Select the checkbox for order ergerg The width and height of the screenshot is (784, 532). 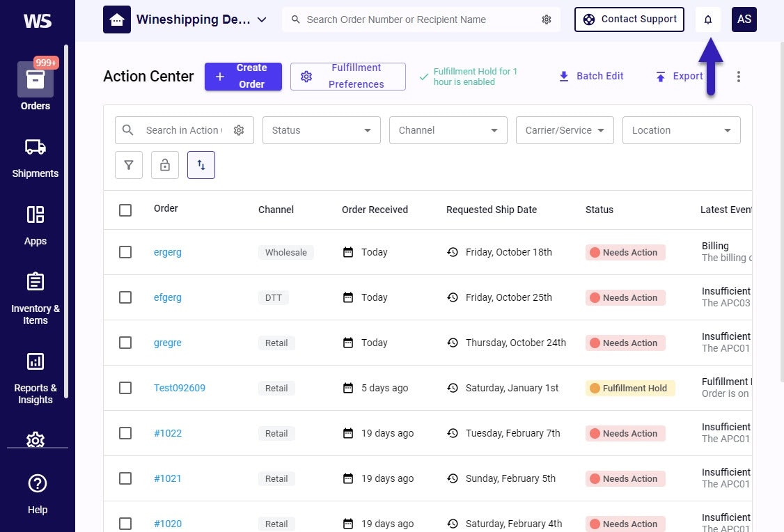pyautogui.click(x=125, y=252)
